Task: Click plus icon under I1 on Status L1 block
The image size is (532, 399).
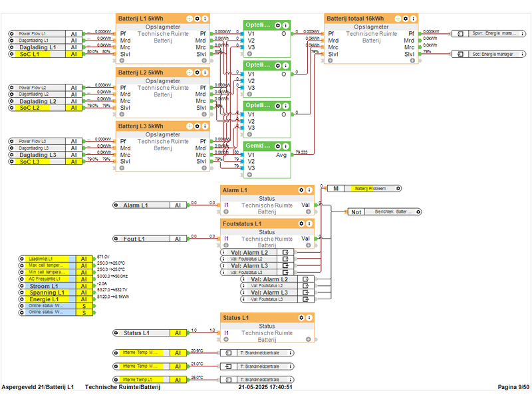Action: coord(226,339)
